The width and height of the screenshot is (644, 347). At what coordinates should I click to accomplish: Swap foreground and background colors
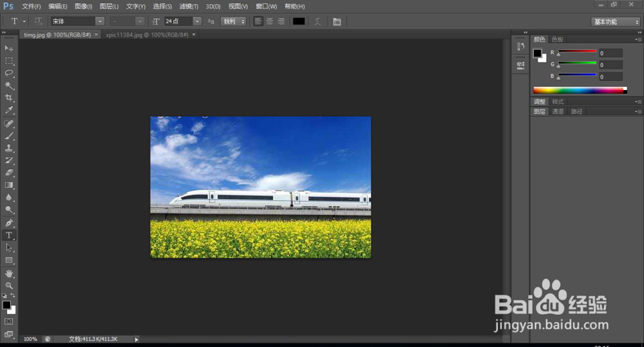coord(13,295)
